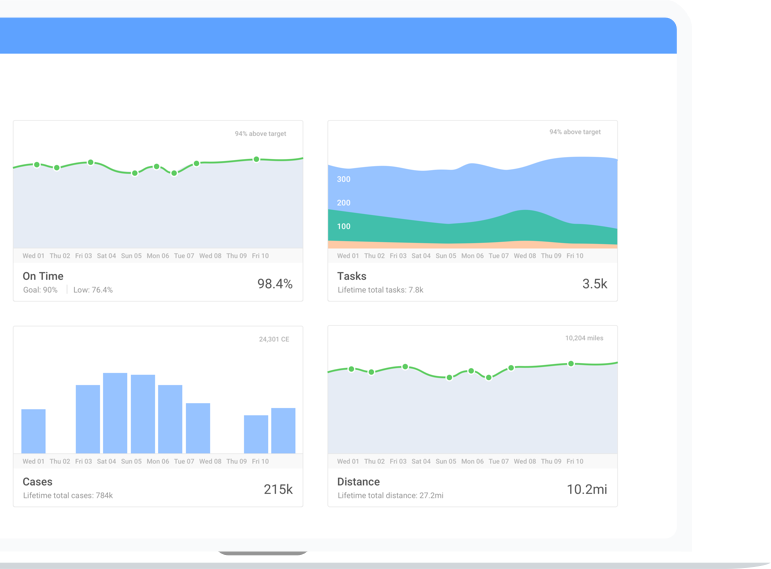Click the 300 axis label in Tasks chart
The image size is (771, 569).
344,180
